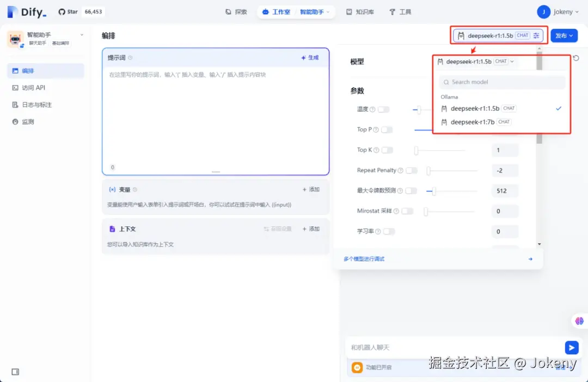Viewport: 588px width, 382px height.
Task: Click the Repeat Penalty value field -2
Action: (x=505, y=170)
